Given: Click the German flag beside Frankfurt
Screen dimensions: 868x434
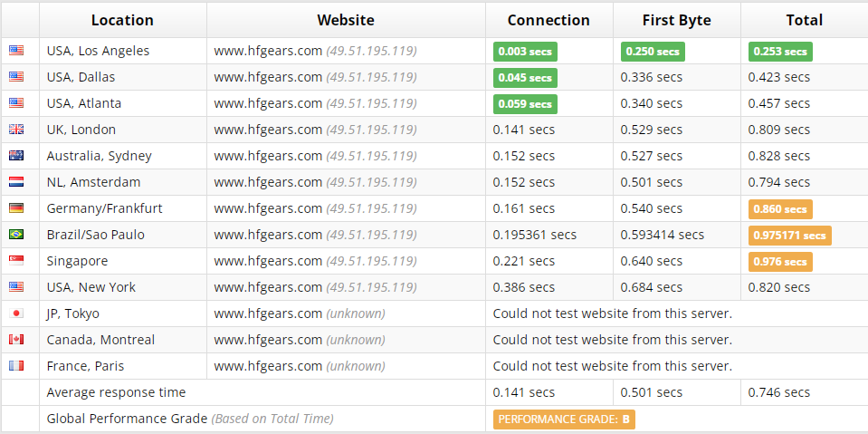Looking at the screenshot, I should pyautogui.click(x=16, y=208).
